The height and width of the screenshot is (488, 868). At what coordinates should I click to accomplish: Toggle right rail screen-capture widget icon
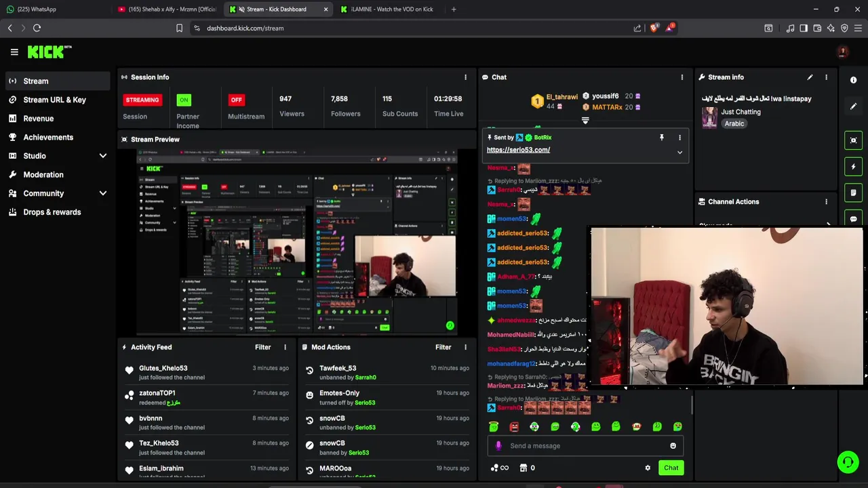[x=853, y=140]
